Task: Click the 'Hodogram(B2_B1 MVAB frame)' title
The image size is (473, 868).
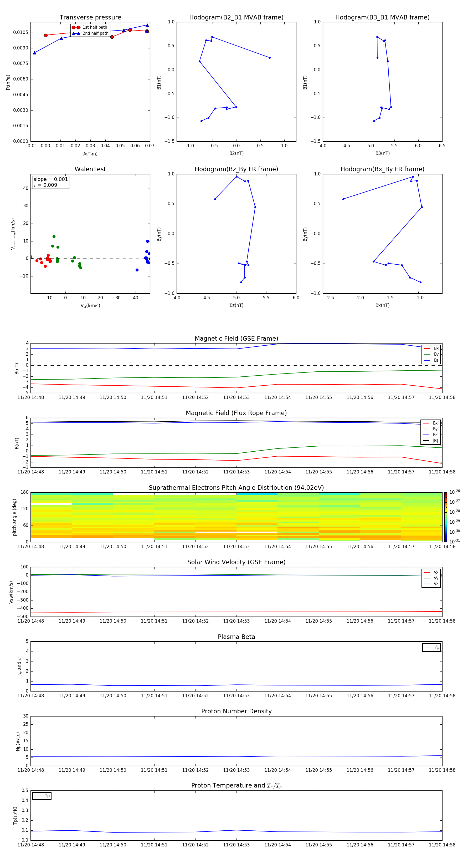Action: pyautogui.click(x=236, y=18)
